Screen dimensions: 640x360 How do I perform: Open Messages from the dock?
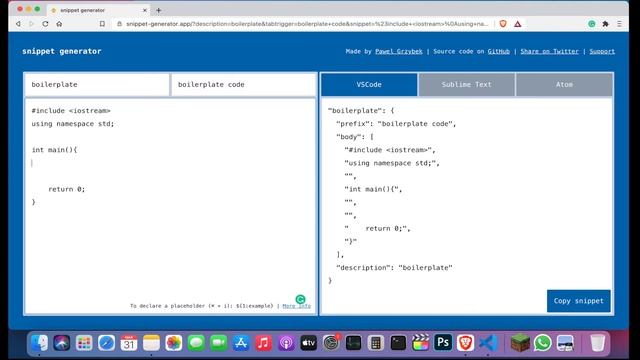(x=196, y=343)
